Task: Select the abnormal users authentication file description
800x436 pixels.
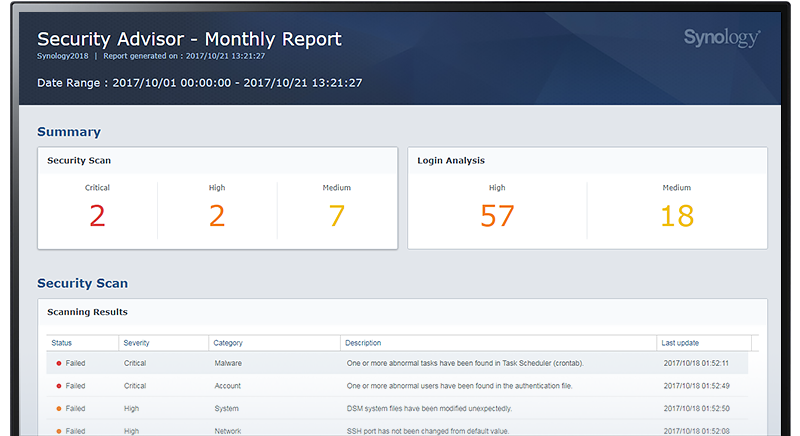Action: coord(458,386)
